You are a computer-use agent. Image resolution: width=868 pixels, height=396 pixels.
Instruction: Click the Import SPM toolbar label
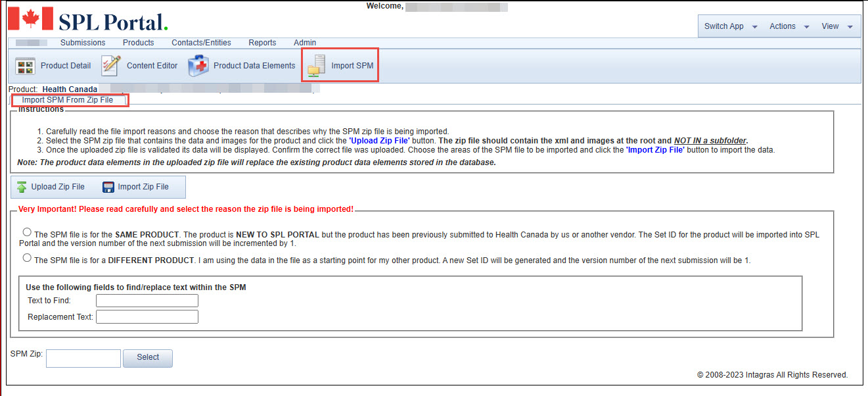(352, 66)
